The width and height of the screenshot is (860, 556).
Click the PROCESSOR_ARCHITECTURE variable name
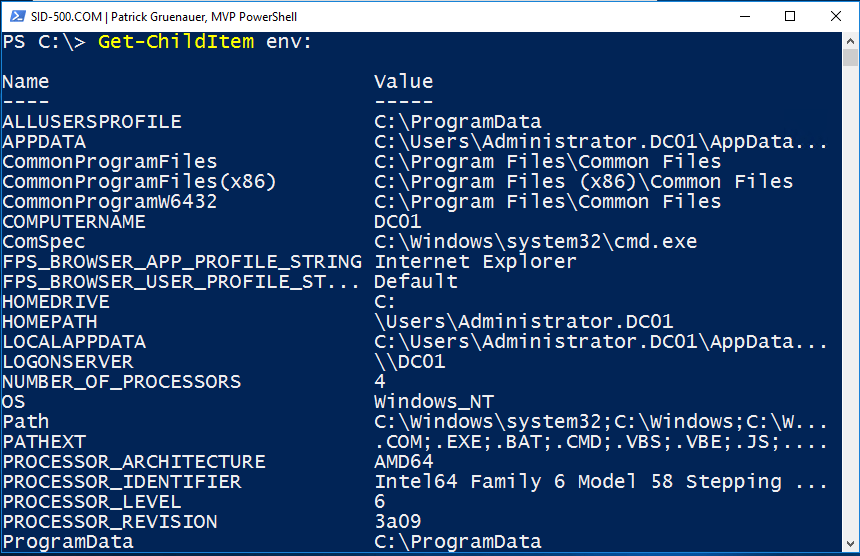click(x=134, y=462)
